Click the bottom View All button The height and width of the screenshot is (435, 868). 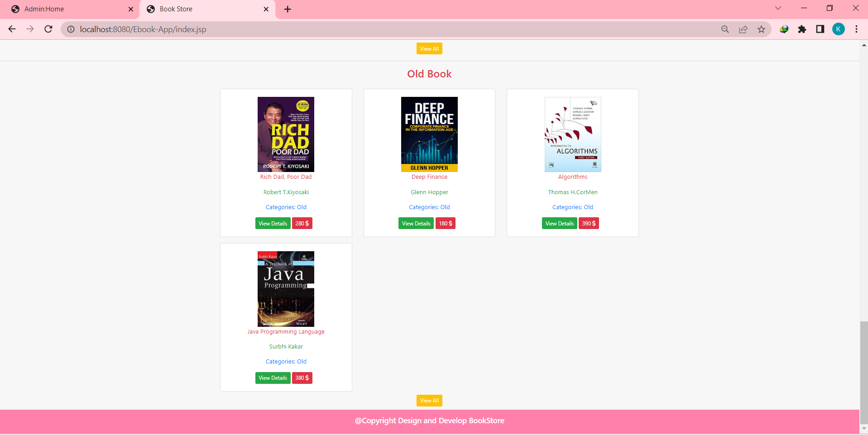429,400
